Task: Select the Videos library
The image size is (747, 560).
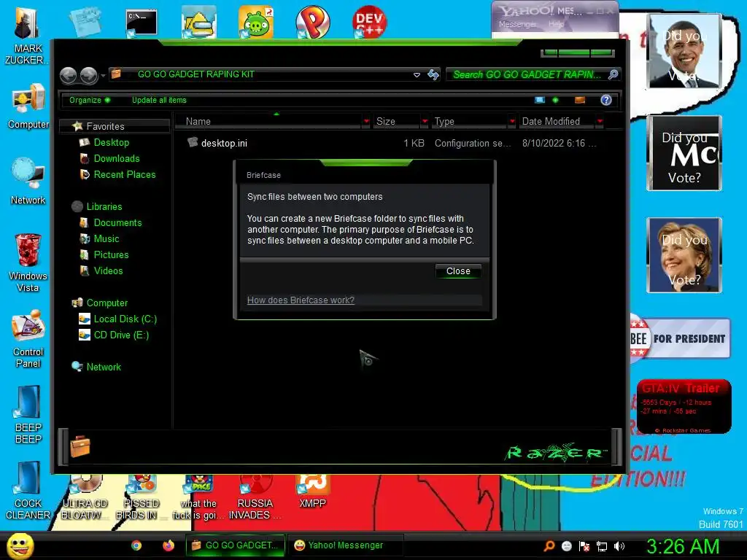Action: [x=108, y=271]
